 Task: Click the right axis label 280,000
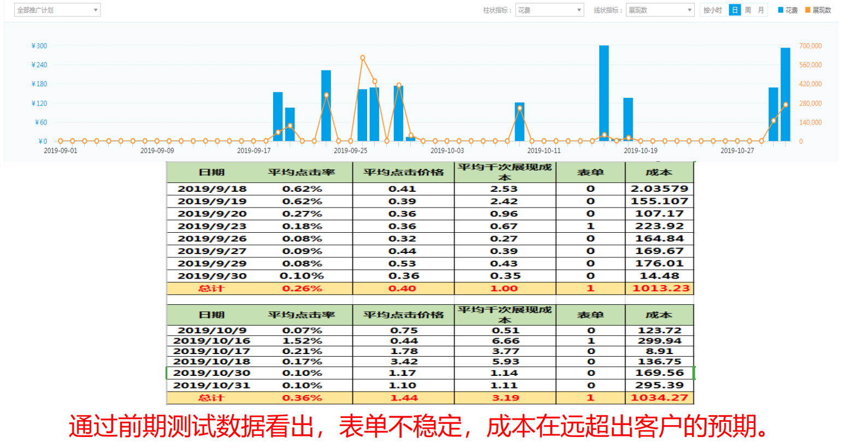click(x=811, y=103)
